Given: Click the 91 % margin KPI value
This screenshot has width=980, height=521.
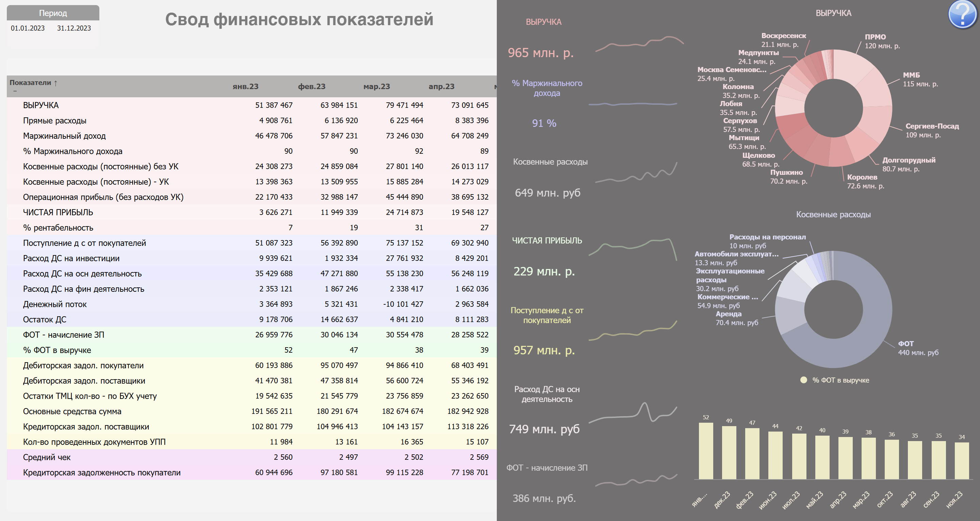Looking at the screenshot, I should [x=544, y=123].
